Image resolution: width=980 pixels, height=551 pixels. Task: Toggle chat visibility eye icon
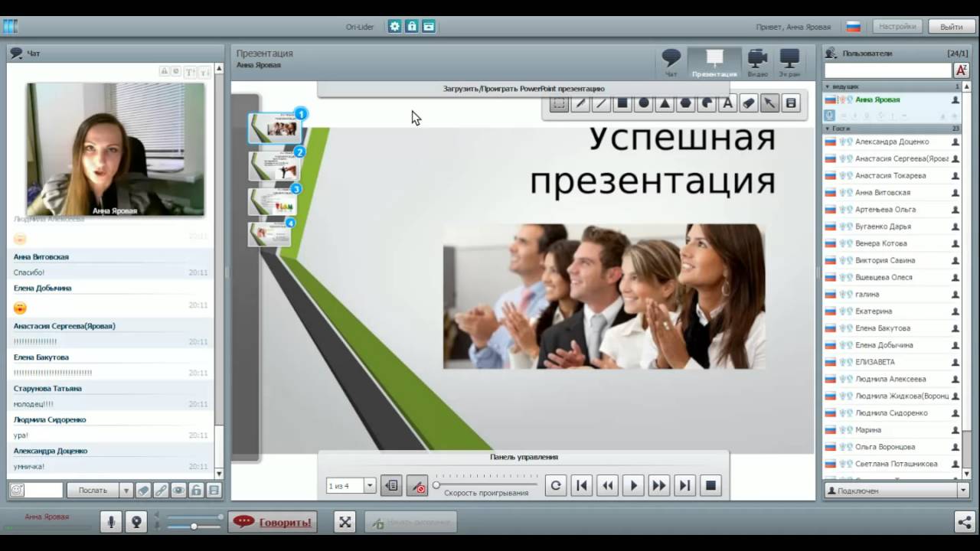click(178, 490)
